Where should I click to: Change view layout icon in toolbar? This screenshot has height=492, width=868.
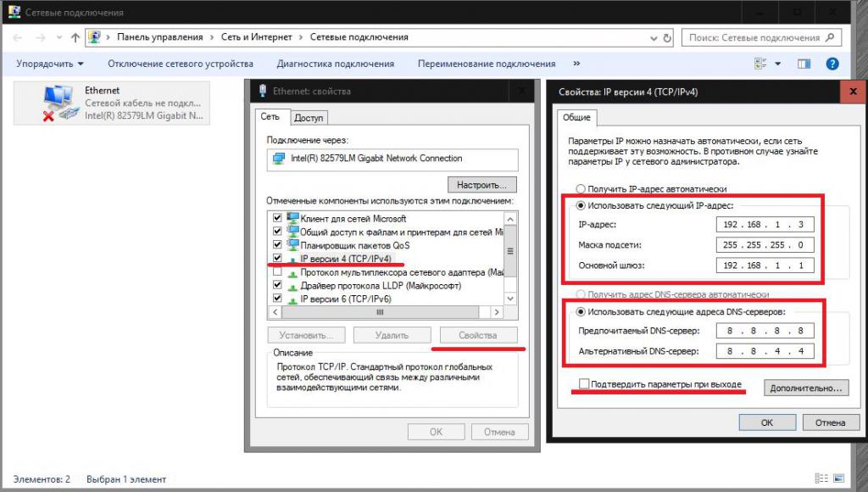tap(760, 64)
